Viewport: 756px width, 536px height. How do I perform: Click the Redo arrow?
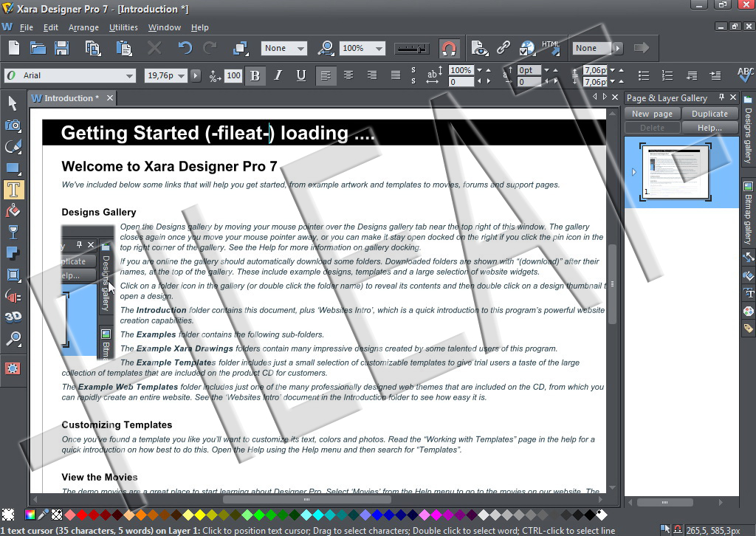click(210, 48)
